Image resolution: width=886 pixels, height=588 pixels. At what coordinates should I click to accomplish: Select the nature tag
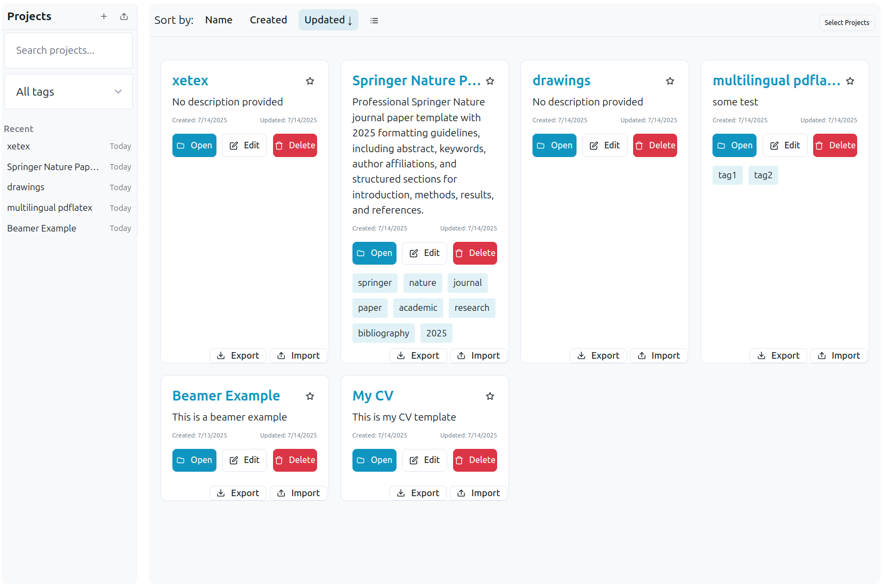423,283
